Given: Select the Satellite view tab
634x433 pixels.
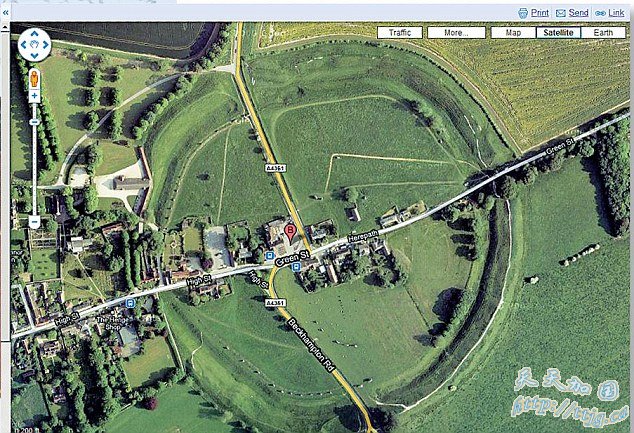Looking at the screenshot, I should tap(556, 33).
